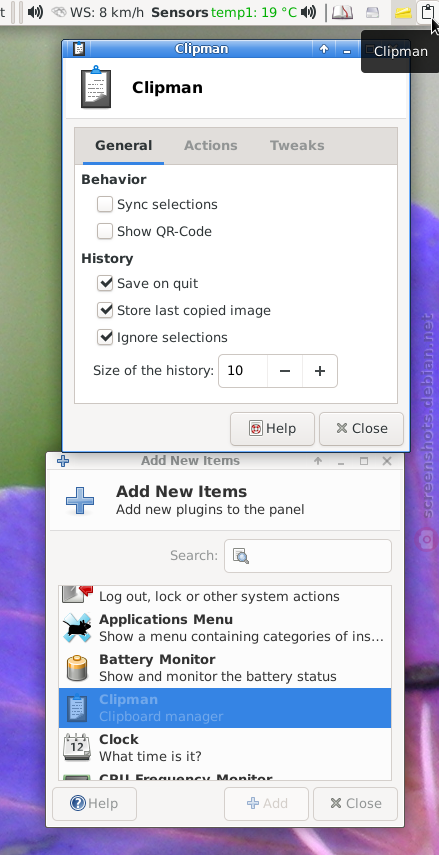Image resolution: width=439 pixels, height=855 pixels.
Task: Select the Battery Monitor plugin icon
Action: pos(77,668)
